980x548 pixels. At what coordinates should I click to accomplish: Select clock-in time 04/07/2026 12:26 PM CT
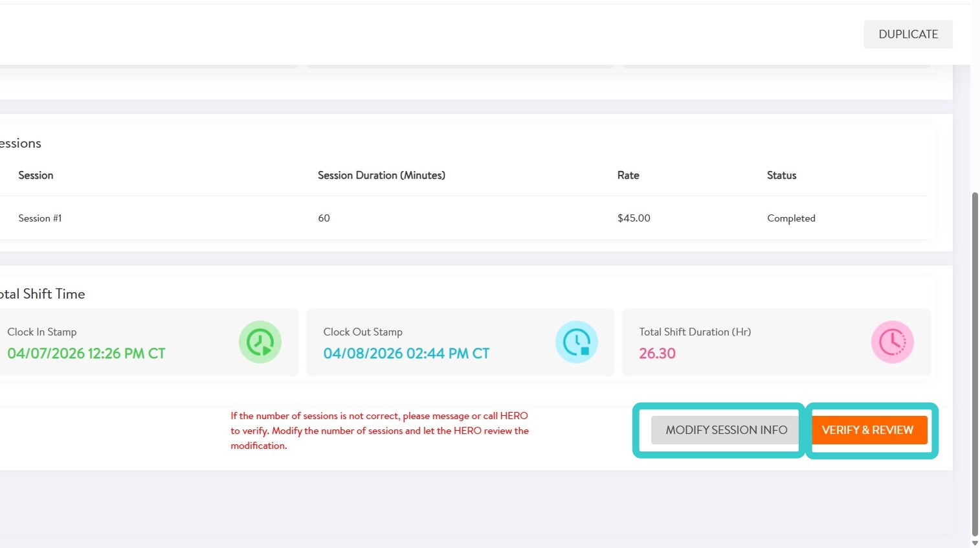86,354
